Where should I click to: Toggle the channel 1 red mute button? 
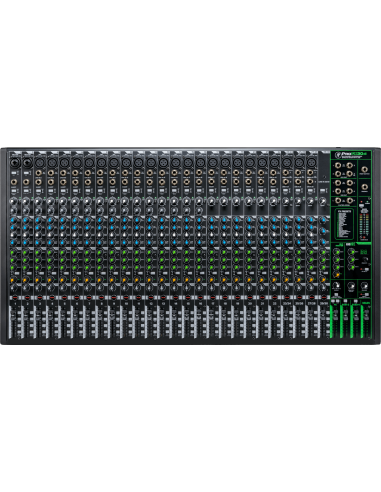click(15, 297)
